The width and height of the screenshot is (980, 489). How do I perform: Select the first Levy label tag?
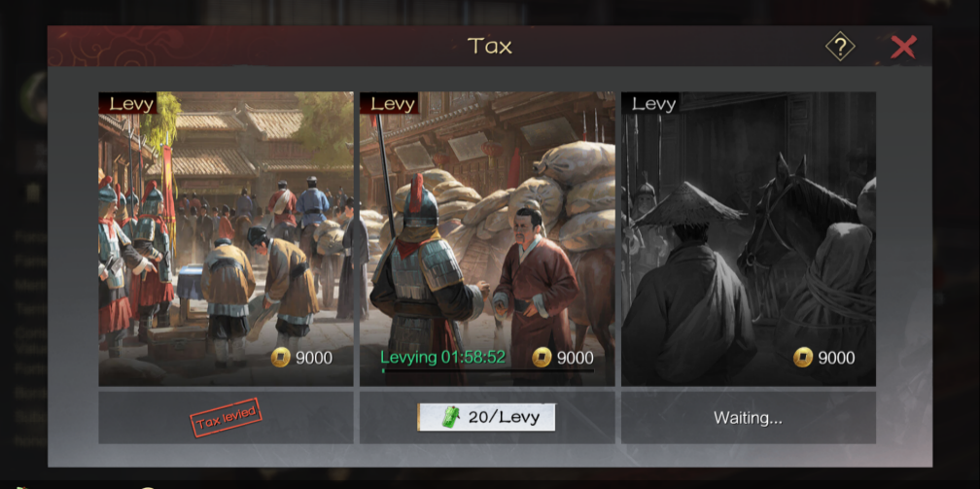[131, 104]
